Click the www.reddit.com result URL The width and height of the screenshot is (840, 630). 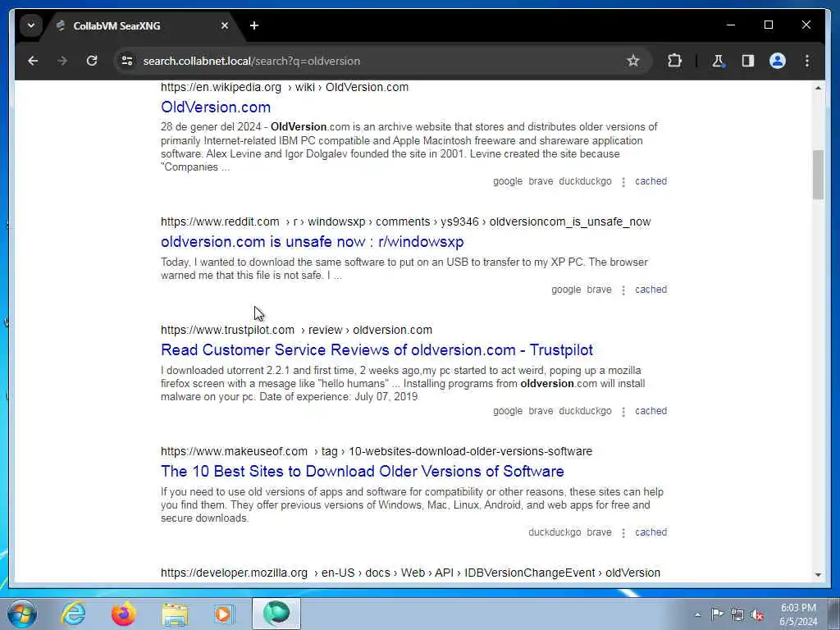405,221
